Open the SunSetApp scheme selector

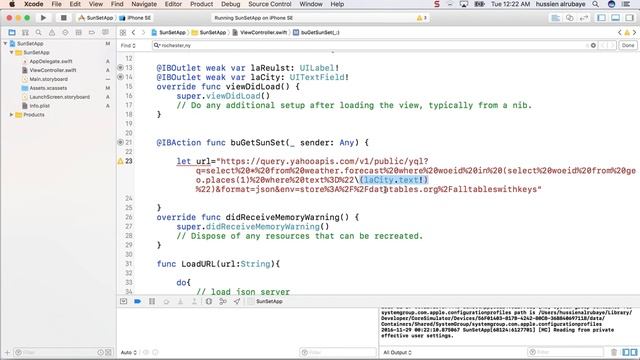coord(96,18)
